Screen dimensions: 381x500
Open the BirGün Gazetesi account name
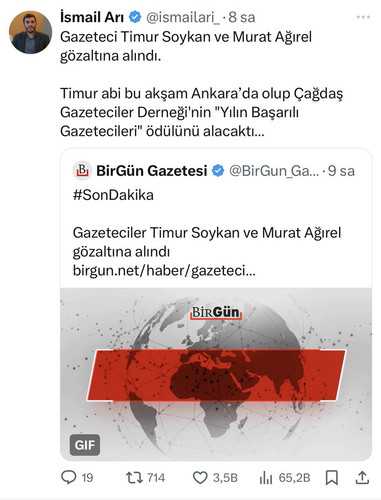[x=152, y=171]
